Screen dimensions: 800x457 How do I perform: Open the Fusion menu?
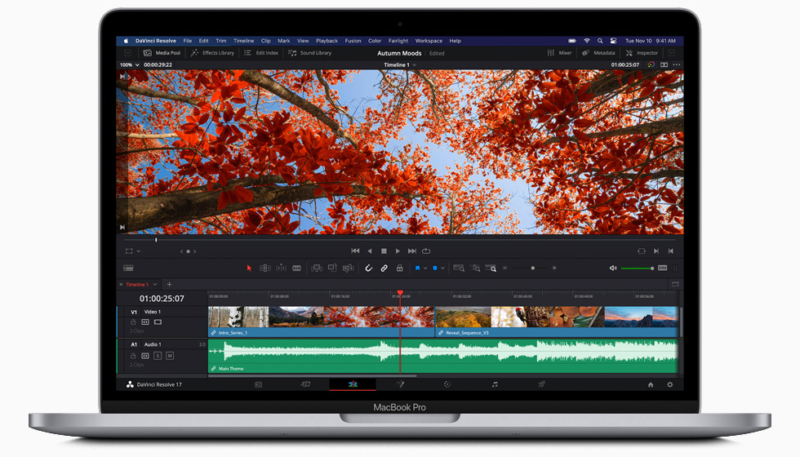pos(352,41)
